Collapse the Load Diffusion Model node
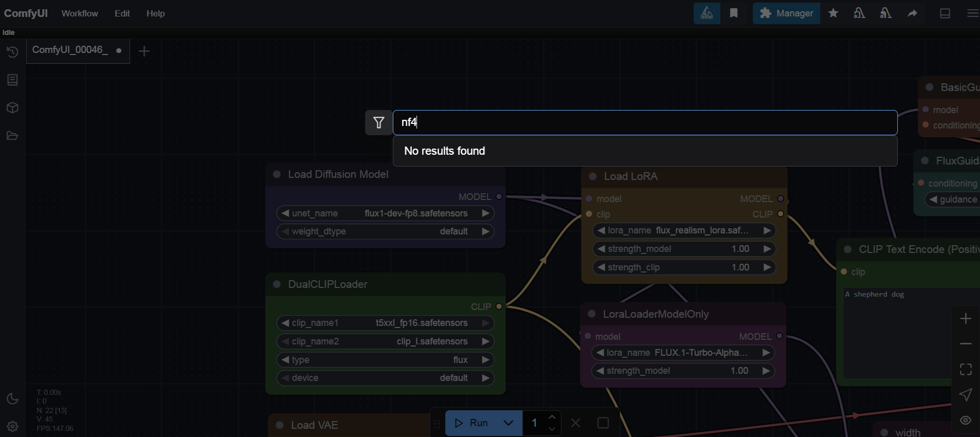980x437 pixels. coord(277,174)
